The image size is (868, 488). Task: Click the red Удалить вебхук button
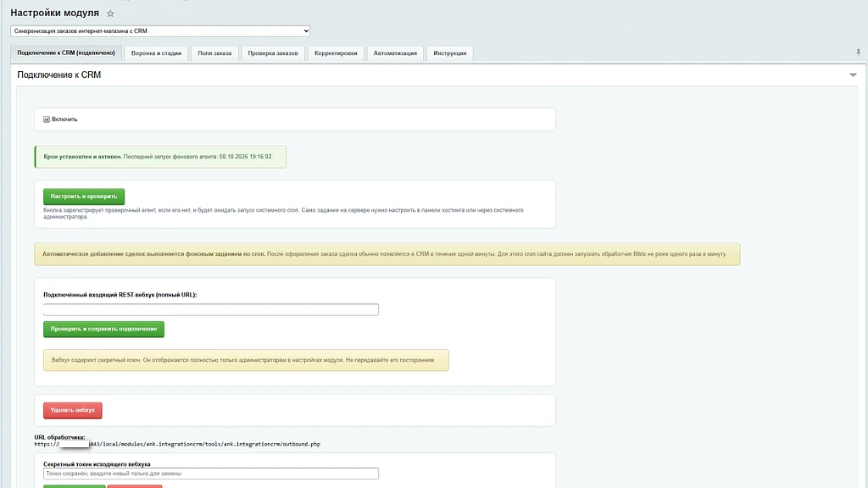pos(73,411)
